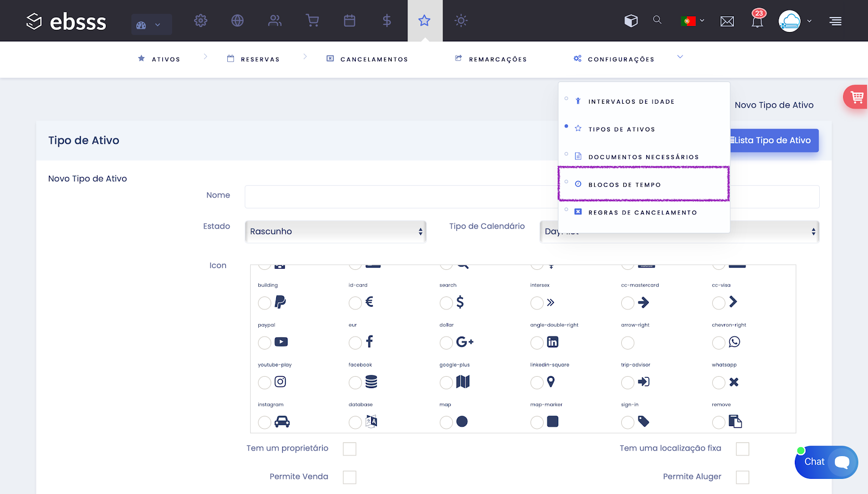Open the Chat widget

pos(826,462)
